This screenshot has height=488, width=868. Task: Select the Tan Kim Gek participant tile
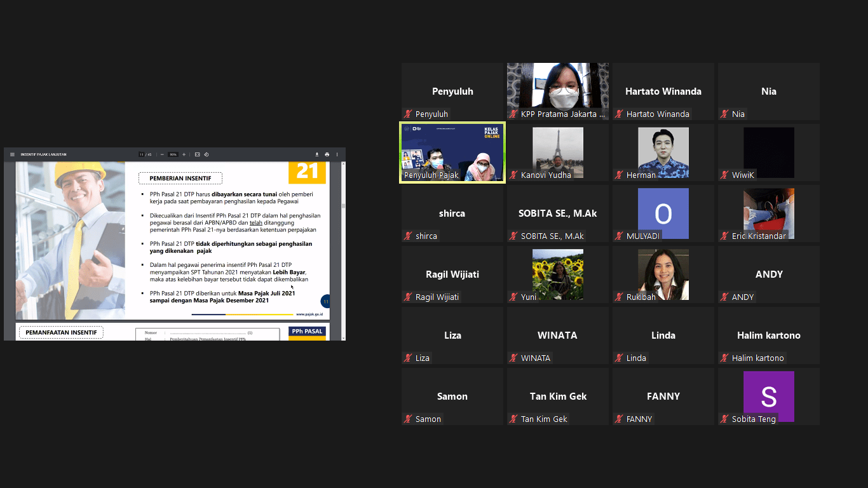(557, 396)
